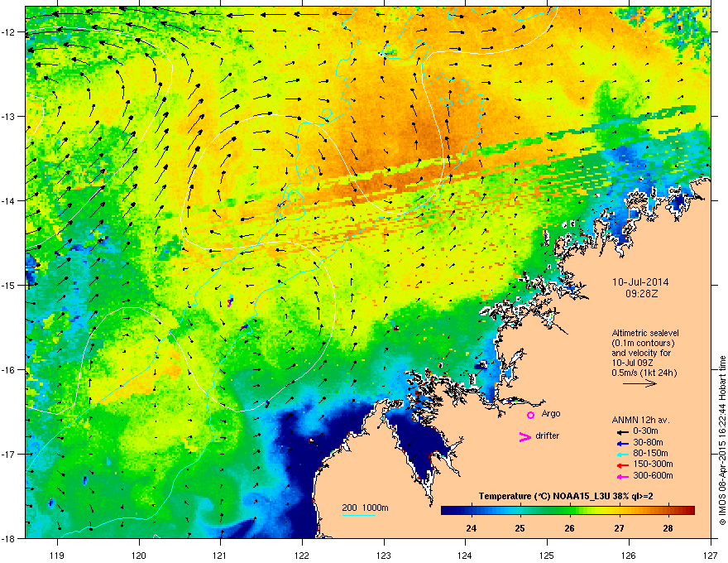Click the temperature color bar
The image size is (728, 563).
(568, 511)
